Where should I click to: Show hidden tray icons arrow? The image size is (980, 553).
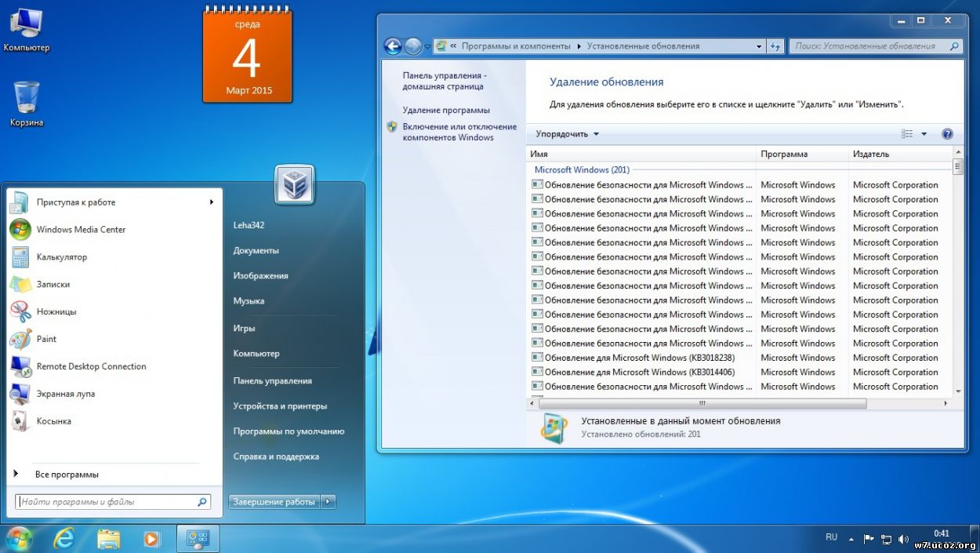851,539
